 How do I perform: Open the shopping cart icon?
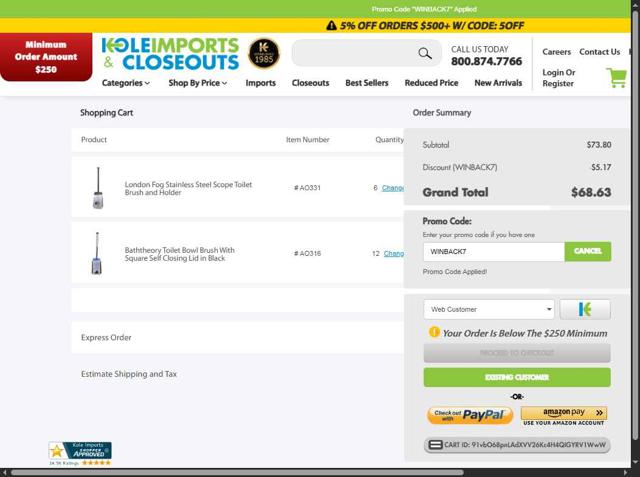point(617,78)
